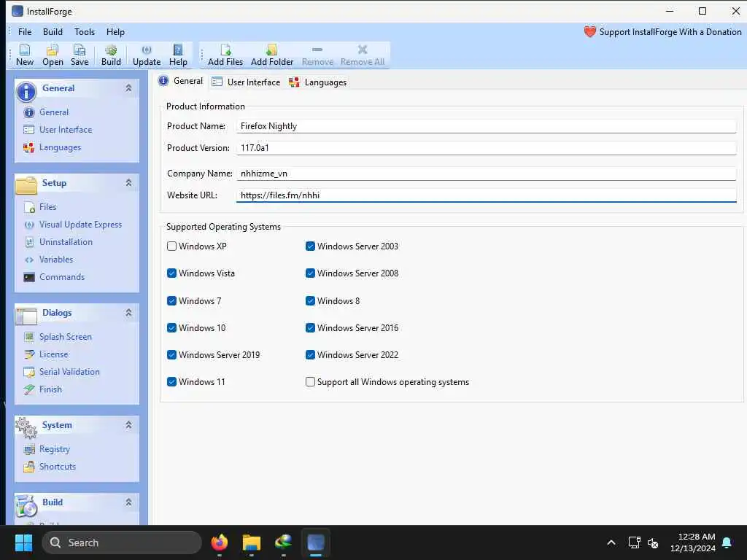The width and height of the screenshot is (747, 560).
Task: Open Help from the toolbar
Action: 178,55
